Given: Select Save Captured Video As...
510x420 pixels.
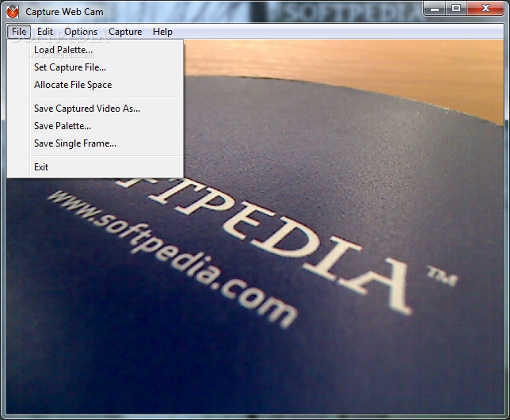Looking at the screenshot, I should (95, 109).
